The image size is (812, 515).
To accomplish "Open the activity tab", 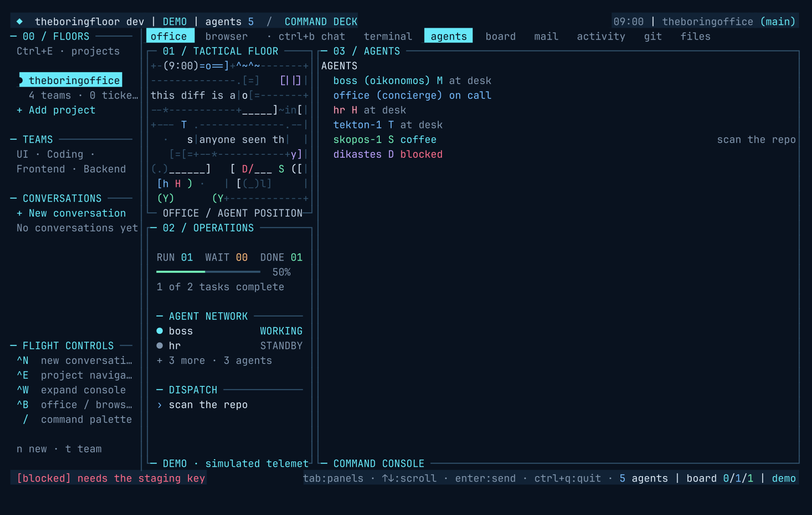I will pos(601,36).
